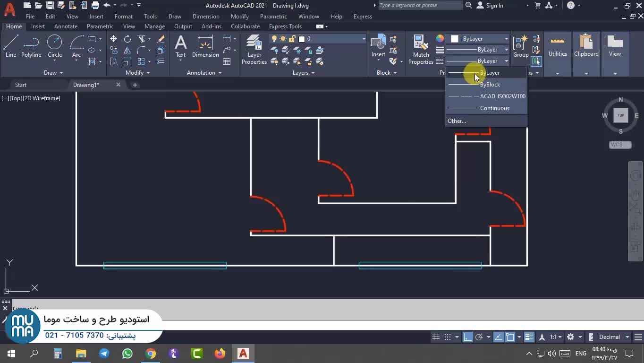Click the search keyword input field

[x=419, y=5]
